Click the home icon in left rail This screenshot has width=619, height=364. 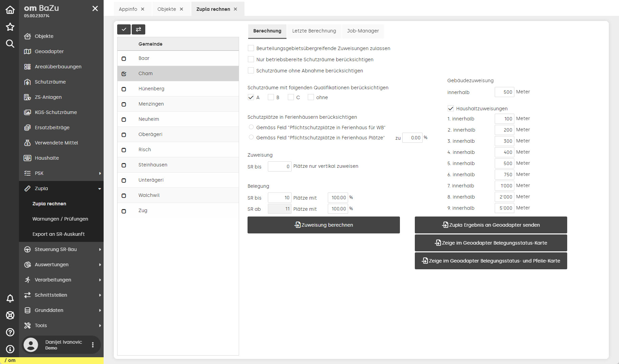click(10, 10)
